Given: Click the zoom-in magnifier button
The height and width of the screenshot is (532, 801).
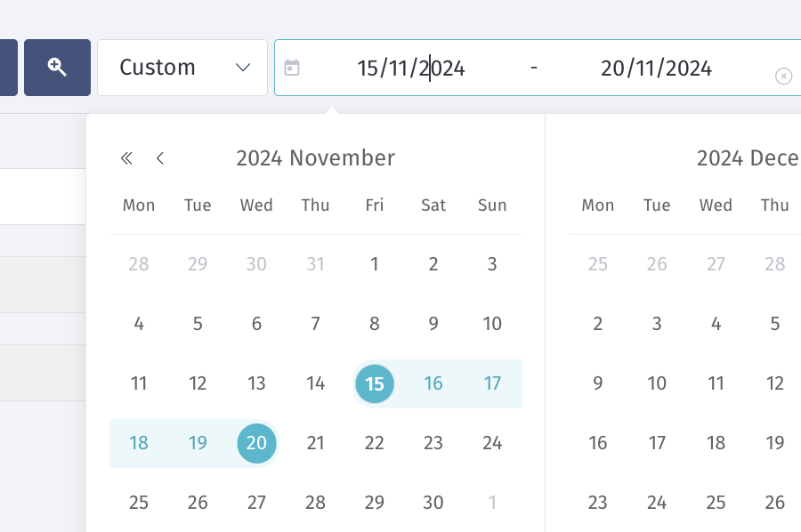Looking at the screenshot, I should [57, 68].
